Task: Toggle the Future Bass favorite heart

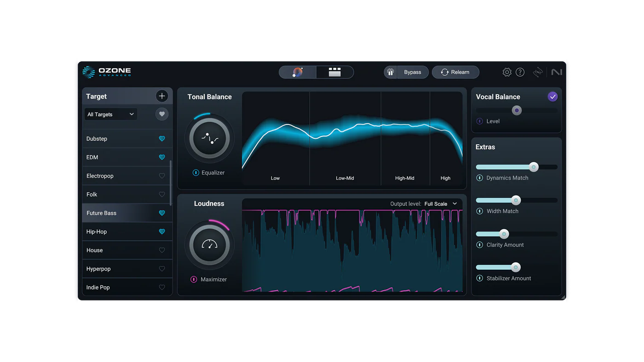Action: [x=162, y=213]
